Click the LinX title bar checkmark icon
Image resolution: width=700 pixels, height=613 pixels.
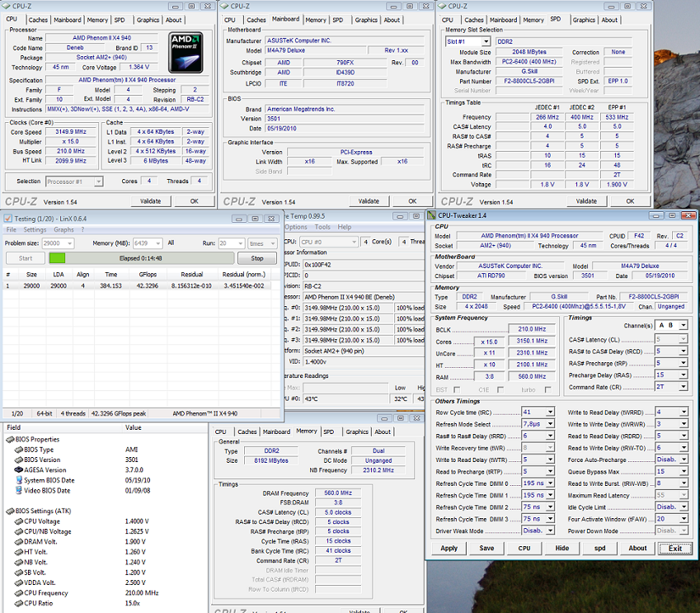pos(8,219)
